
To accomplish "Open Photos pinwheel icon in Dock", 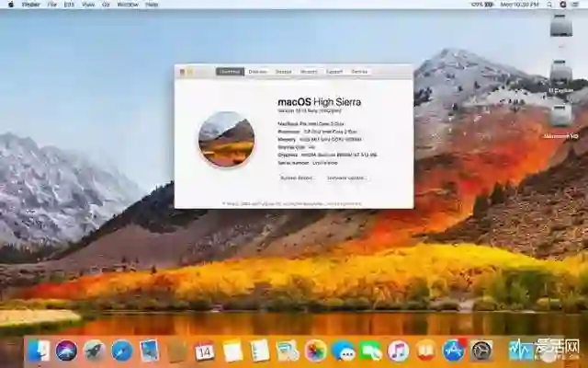I will tap(315, 351).
